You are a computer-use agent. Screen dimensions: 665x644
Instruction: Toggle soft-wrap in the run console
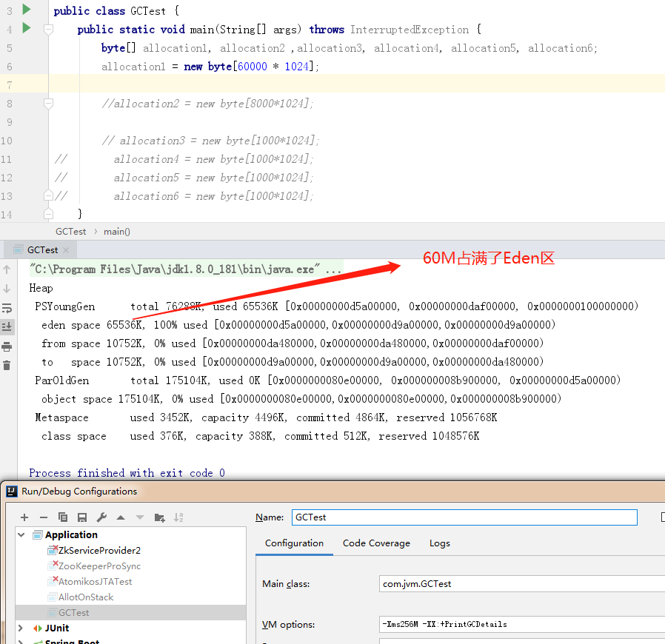[x=7, y=308]
